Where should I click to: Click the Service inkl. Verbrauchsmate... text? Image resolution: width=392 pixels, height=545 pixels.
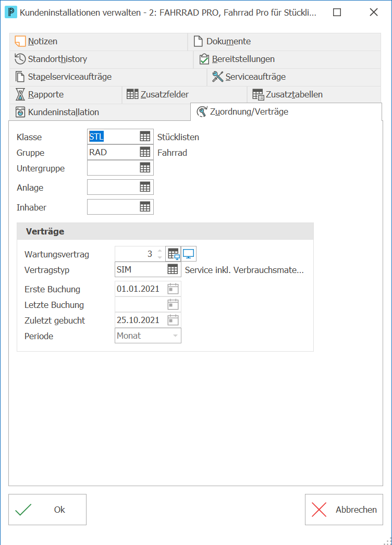pyautogui.click(x=244, y=270)
